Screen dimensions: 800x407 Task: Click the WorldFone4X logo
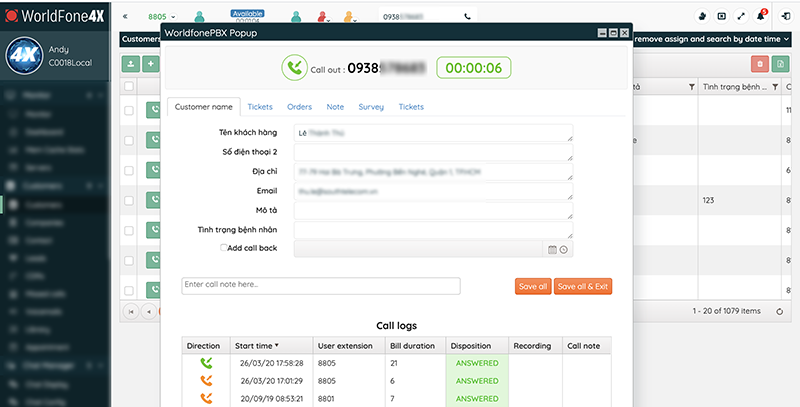pyautogui.click(x=55, y=16)
